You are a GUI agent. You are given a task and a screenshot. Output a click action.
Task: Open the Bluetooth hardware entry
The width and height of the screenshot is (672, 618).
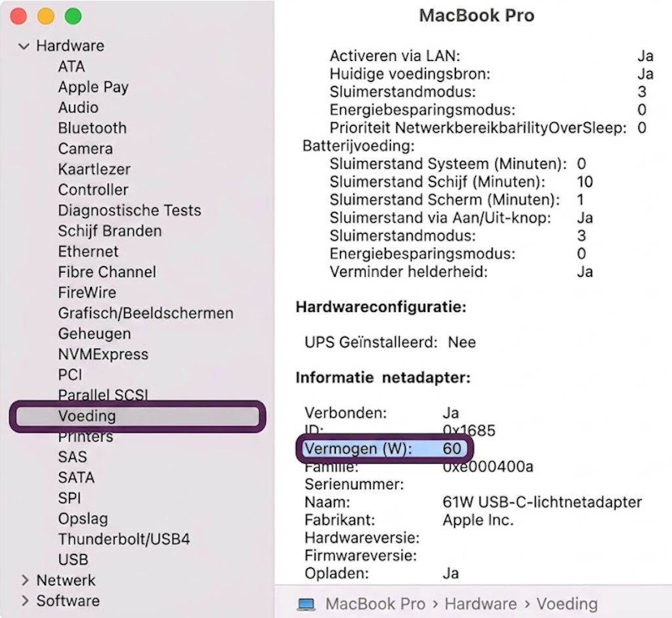click(x=92, y=128)
